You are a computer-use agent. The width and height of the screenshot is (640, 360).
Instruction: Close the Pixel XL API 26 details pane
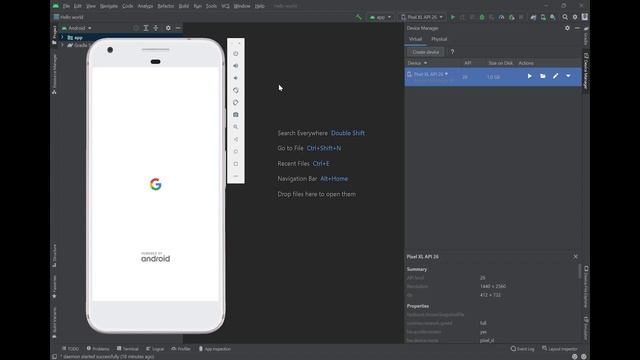click(x=576, y=257)
